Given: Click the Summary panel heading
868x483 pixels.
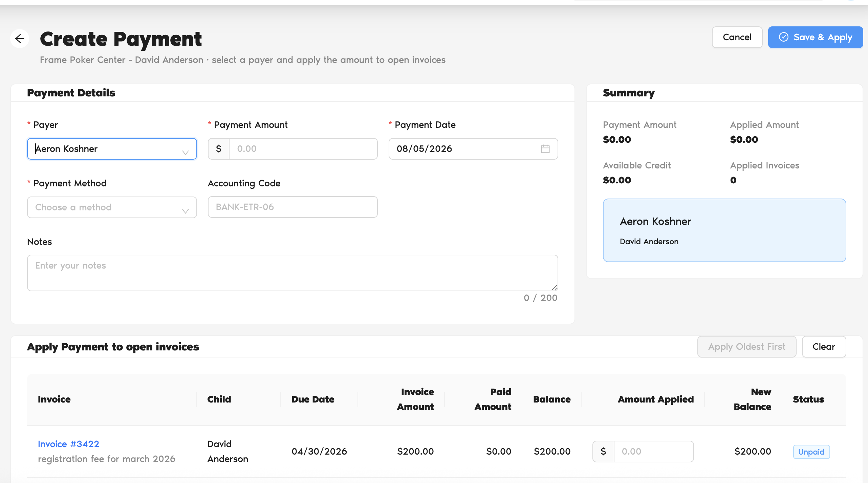Looking at the screenshot, I should (629, 93).
